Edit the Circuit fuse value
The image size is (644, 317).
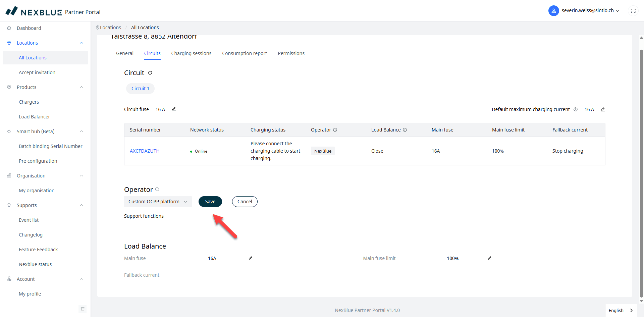174,109
